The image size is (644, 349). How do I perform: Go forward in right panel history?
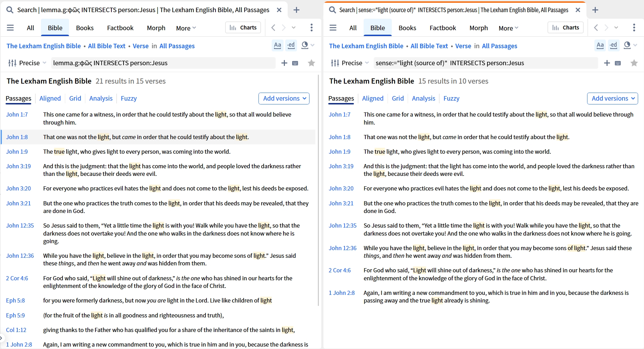(607, 28)
